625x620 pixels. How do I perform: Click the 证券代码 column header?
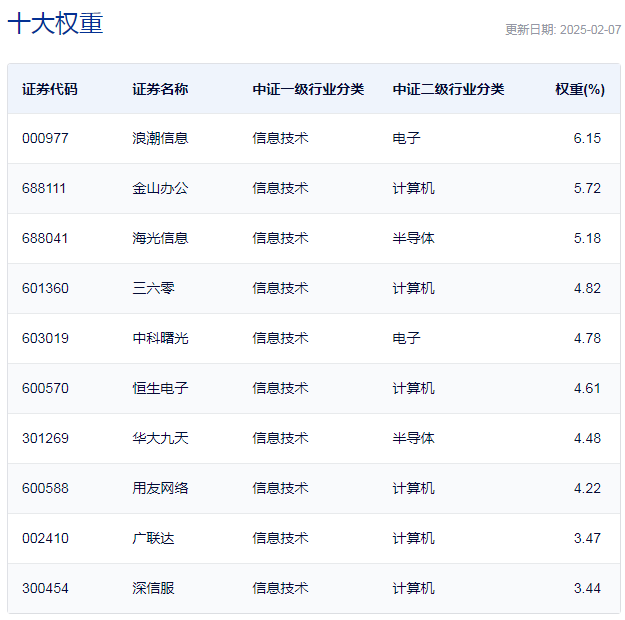(x=49, y=89)
